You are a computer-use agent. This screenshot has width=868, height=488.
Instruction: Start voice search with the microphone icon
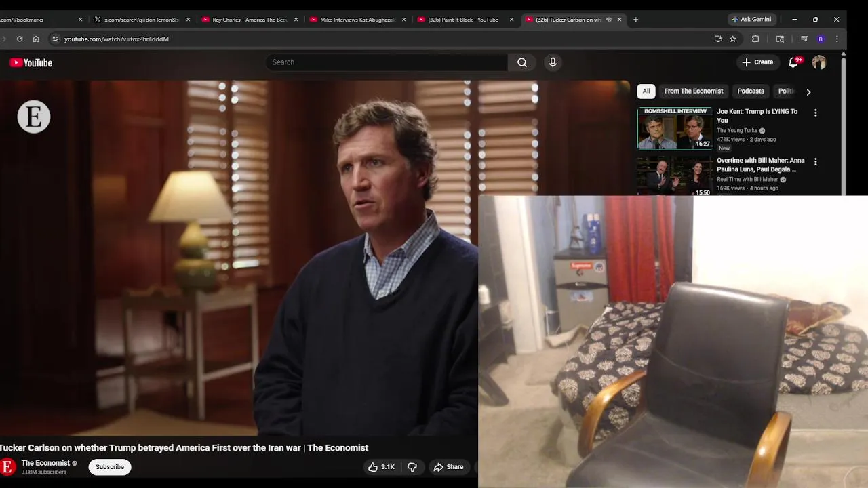553,62
